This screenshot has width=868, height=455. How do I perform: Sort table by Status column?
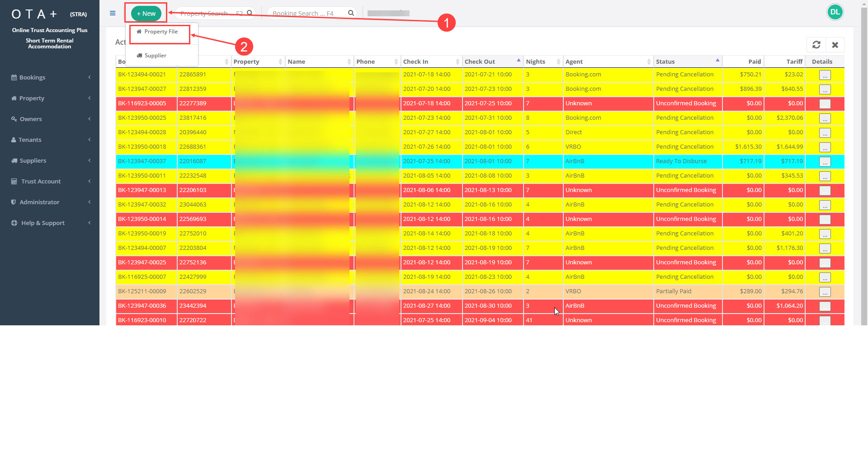click(x=688, y=61)
